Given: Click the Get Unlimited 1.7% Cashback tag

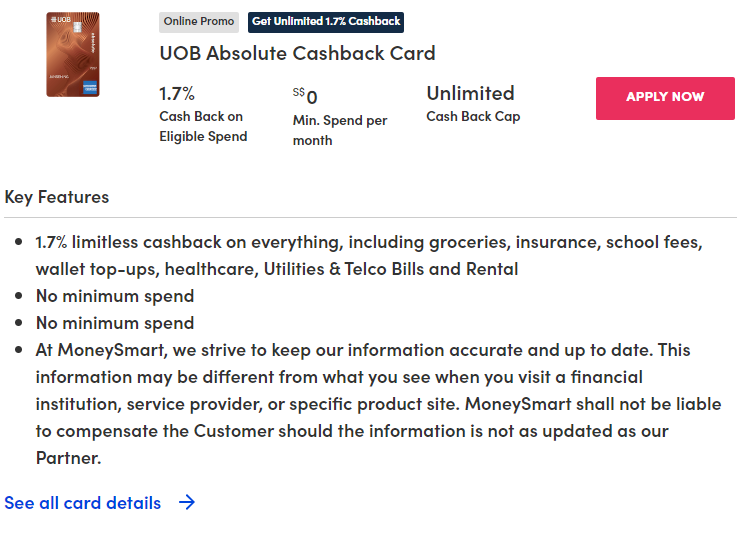Looking at the screenshot, I should click(x=326, y=22).
